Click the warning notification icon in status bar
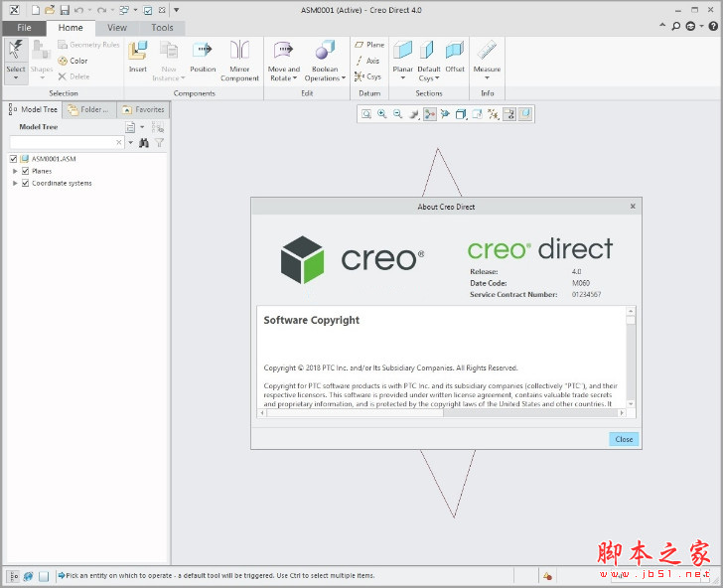This screenshot has width=723, height=588. click(x=547, y=576)
